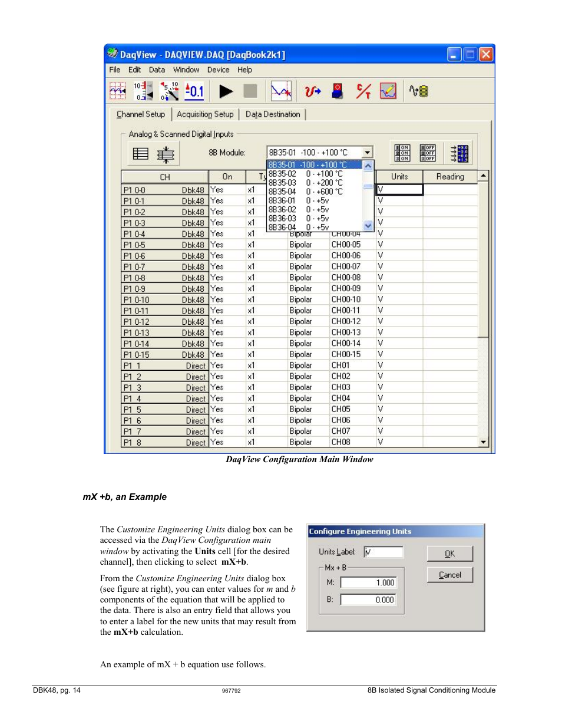Toggle the On cell for P1 0-10
The width and height of the screenshot is (562, 728).
point(227,299)
